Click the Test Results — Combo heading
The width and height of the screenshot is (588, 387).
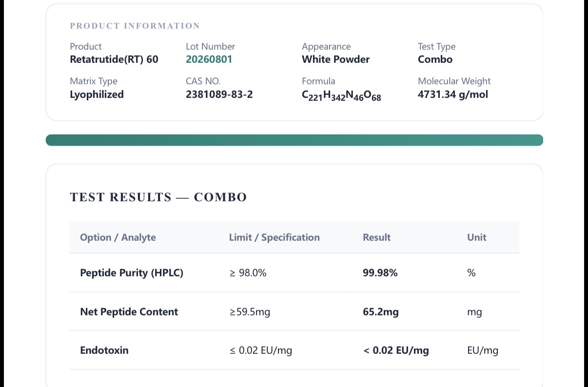click(158, 197)
